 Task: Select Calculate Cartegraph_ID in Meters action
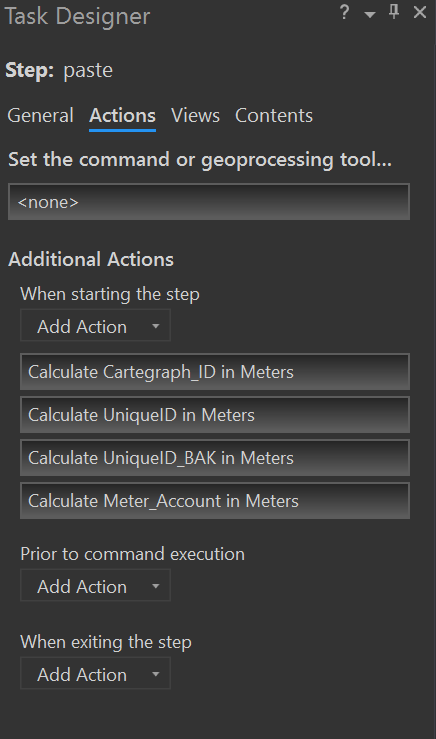point(215,372)
